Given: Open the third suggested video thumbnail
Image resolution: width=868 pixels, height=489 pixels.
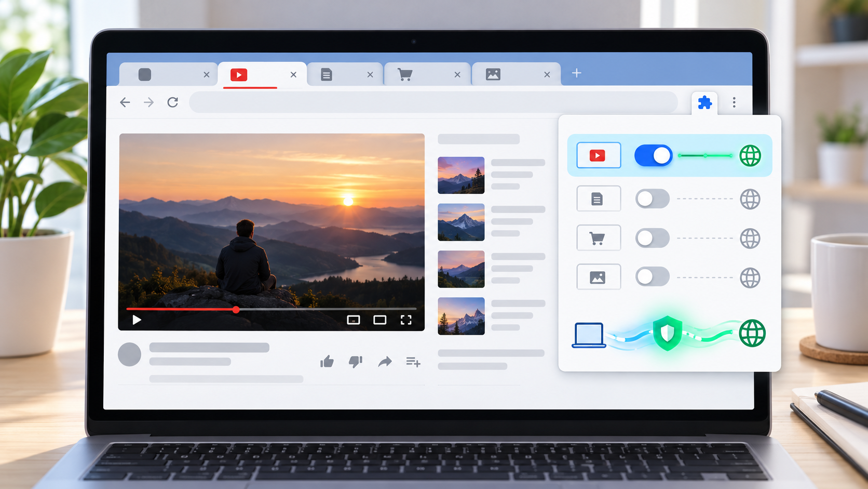Looking at the screenshot, I should click(x=461, y=269).
